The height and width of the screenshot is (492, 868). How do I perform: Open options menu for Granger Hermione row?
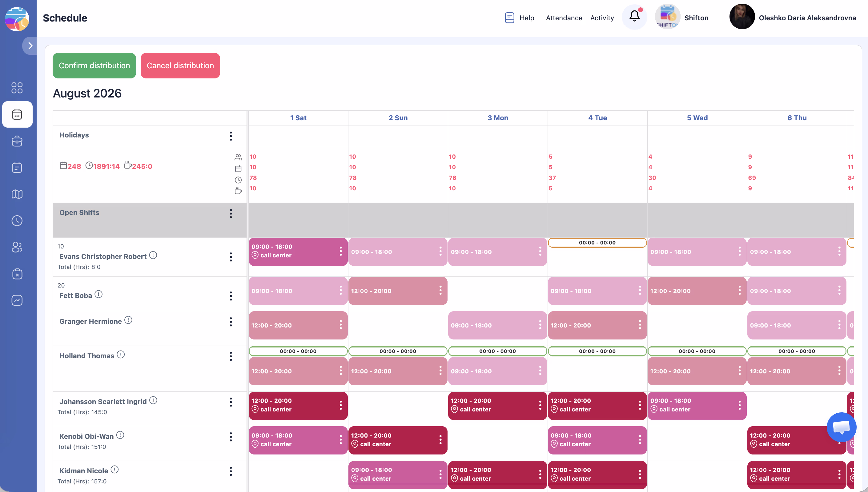tap(231, 322)
